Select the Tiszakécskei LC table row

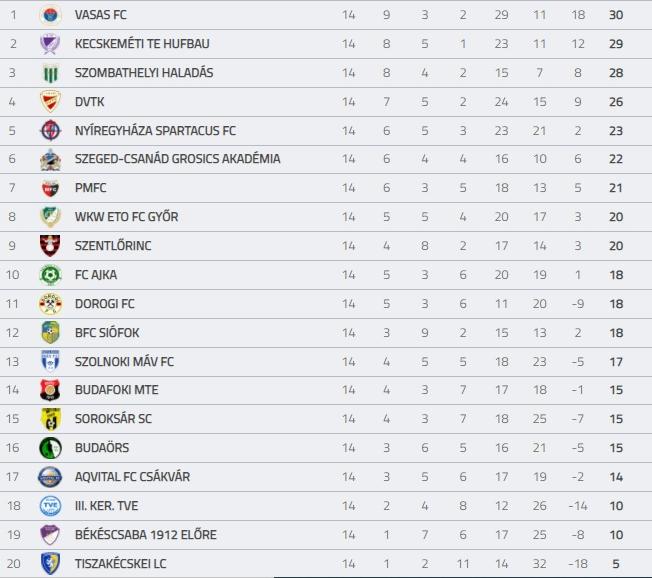(x=326, y=564)
